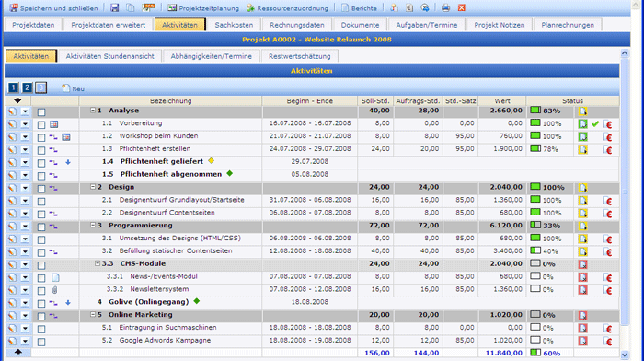Click status note icon for Design row
This screenshot has height=361, width=644.
[x=582, y=188]
